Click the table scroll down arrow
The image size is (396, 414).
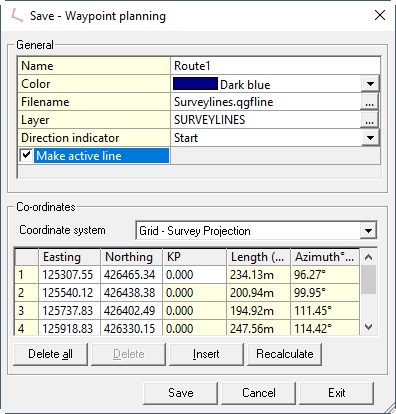(368, 327)
